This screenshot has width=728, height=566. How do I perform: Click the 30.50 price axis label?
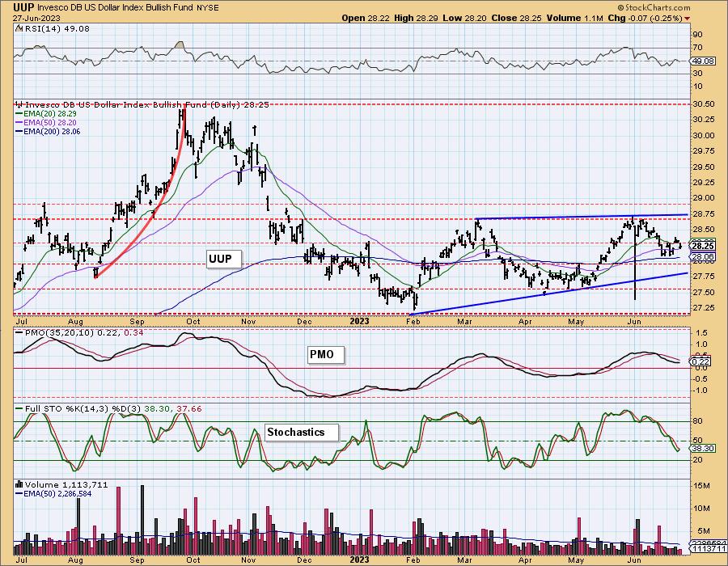coord(704,104)
